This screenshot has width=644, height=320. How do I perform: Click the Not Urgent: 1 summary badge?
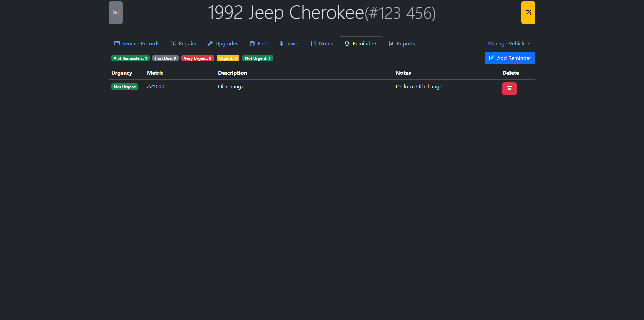(x=258, y=58)
